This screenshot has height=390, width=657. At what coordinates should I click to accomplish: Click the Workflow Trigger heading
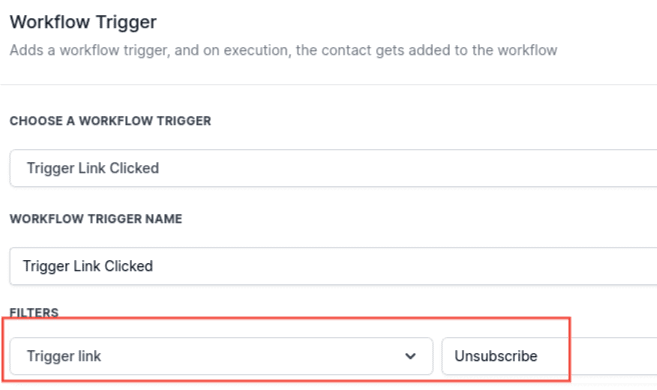tap(83, 22)
